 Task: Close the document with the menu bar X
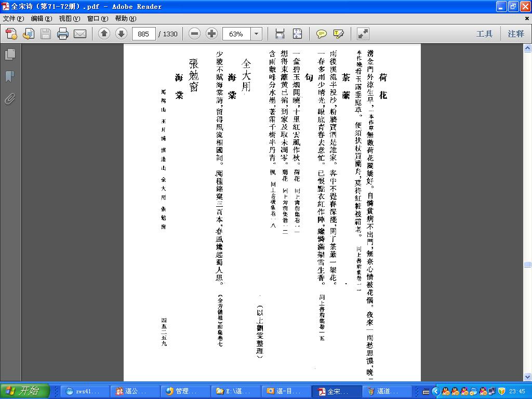527,18
